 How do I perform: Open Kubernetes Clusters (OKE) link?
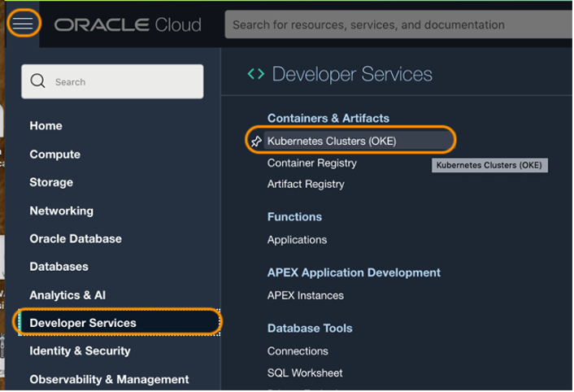click(x=332, y=142)
